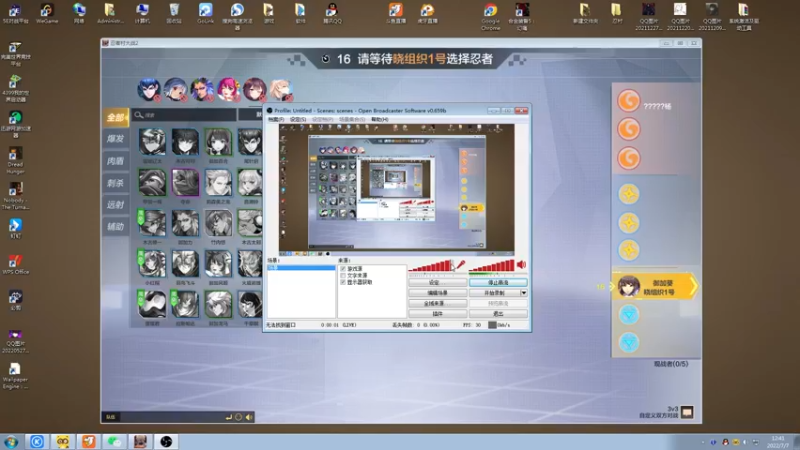Open the 档案(F) menu in OBS
This screenshot has width=800, height=450.
(276, 119)
